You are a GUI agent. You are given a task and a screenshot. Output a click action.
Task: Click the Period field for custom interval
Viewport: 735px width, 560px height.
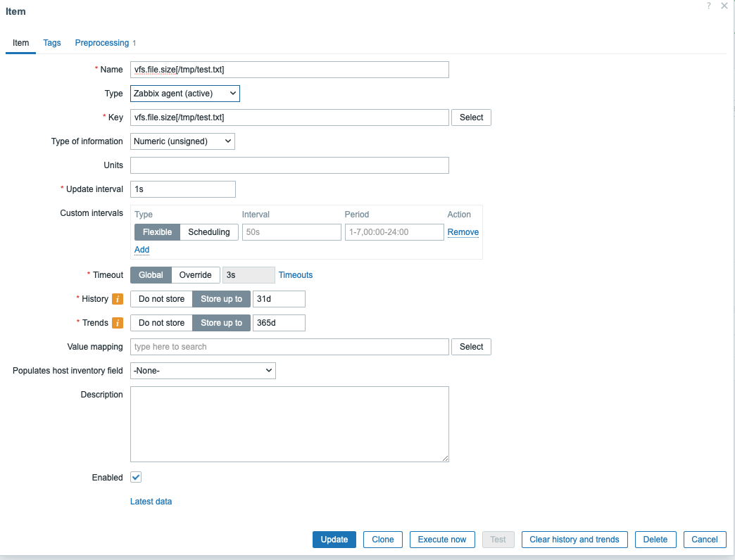pyautogui.click(x=394, y=232)
